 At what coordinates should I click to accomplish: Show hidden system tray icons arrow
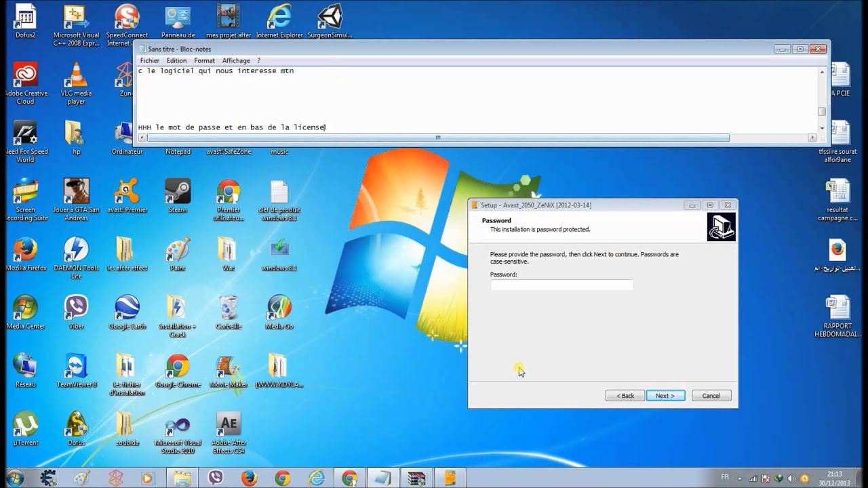[741, 479]
